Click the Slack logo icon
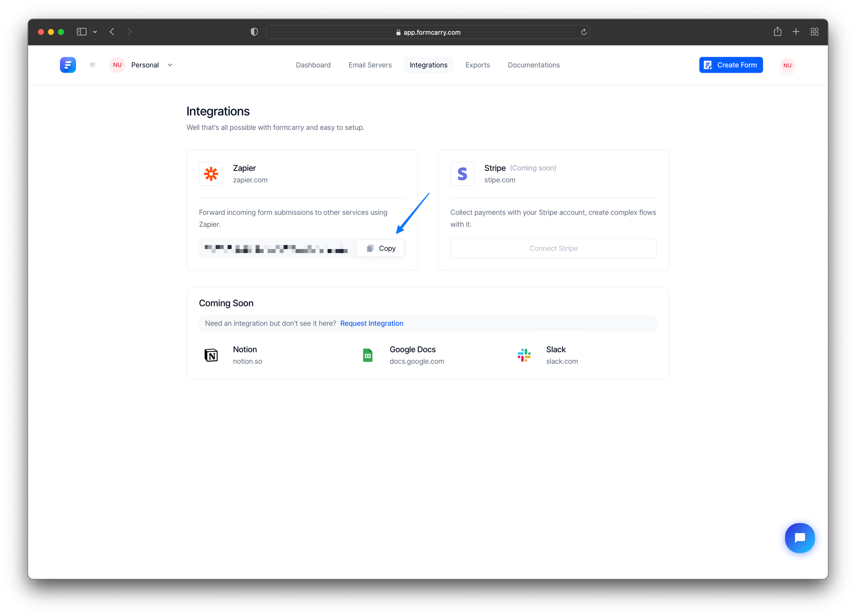Image resolution: width=856 pixels, height=616 pixels. point(524,355)
